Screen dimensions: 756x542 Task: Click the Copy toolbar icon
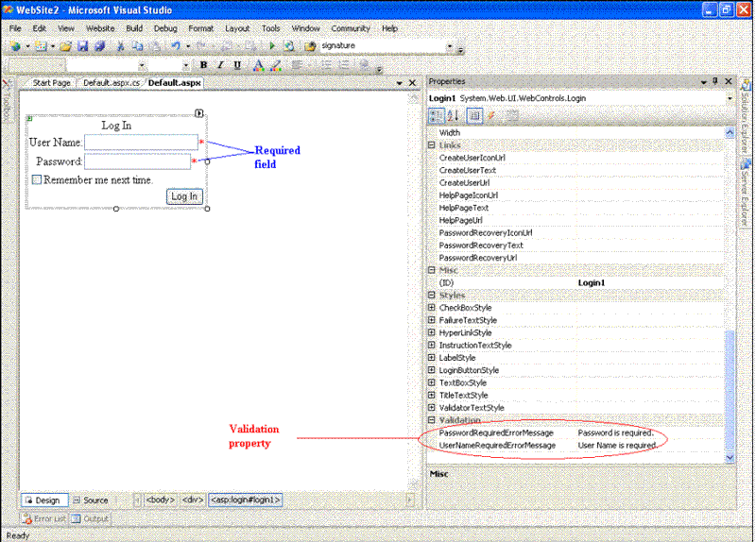[138, 45]
